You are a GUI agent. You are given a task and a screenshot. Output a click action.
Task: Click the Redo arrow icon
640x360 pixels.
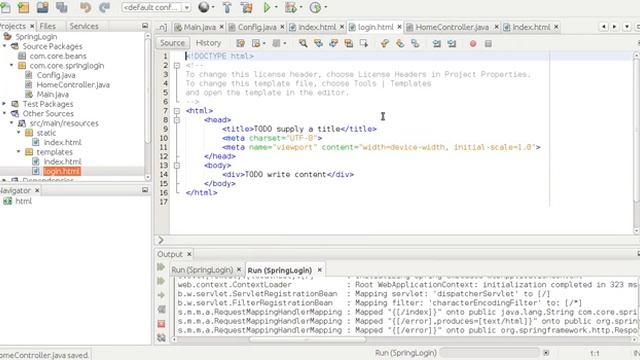[104, 7]
